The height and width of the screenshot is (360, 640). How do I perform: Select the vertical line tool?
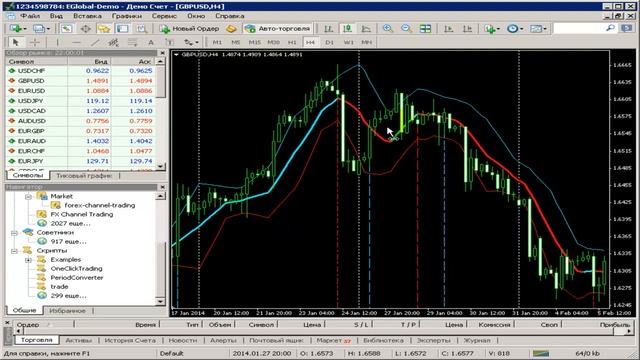click(x=57, y=42)
